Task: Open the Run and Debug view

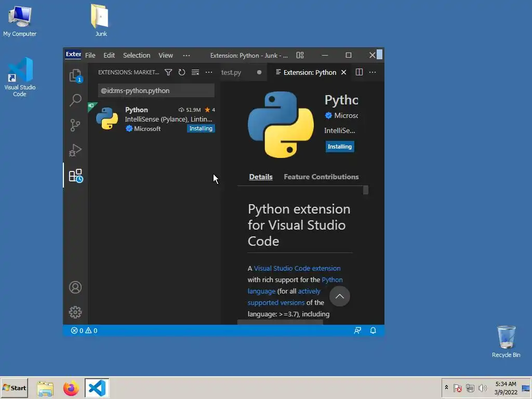Action: (x=75, y=150)
